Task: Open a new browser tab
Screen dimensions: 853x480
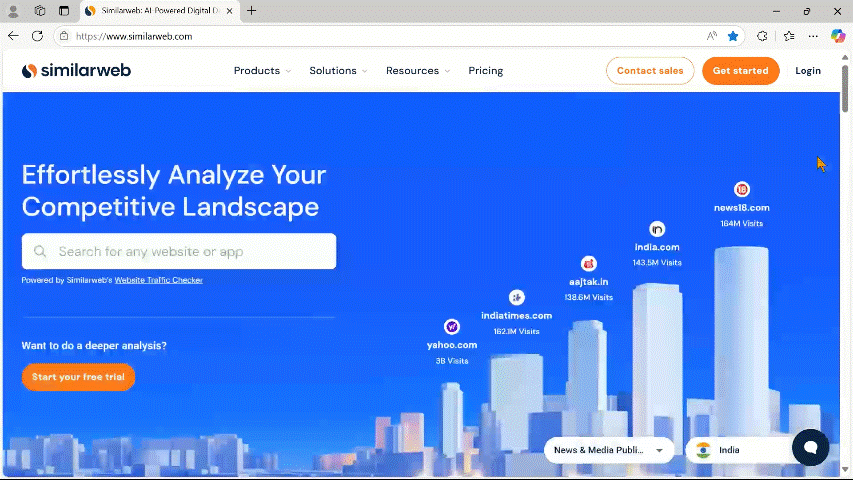Action: [x=251, y=11]
